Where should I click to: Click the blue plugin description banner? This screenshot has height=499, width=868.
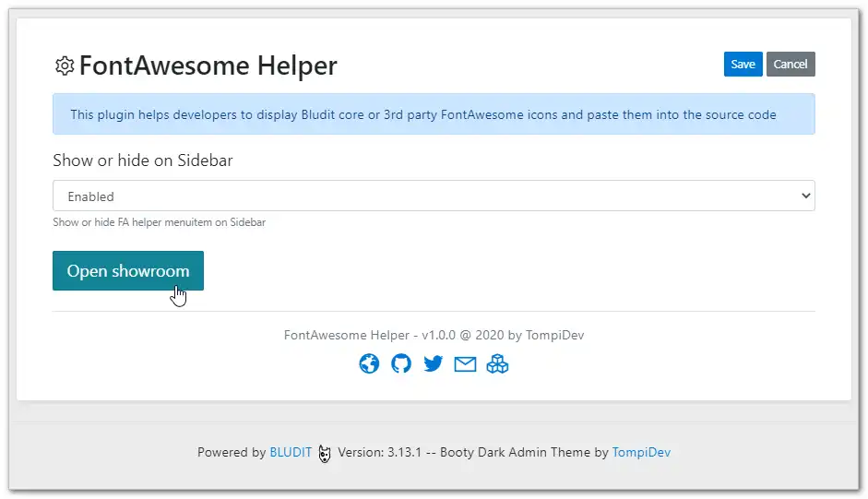click(434, 114)
